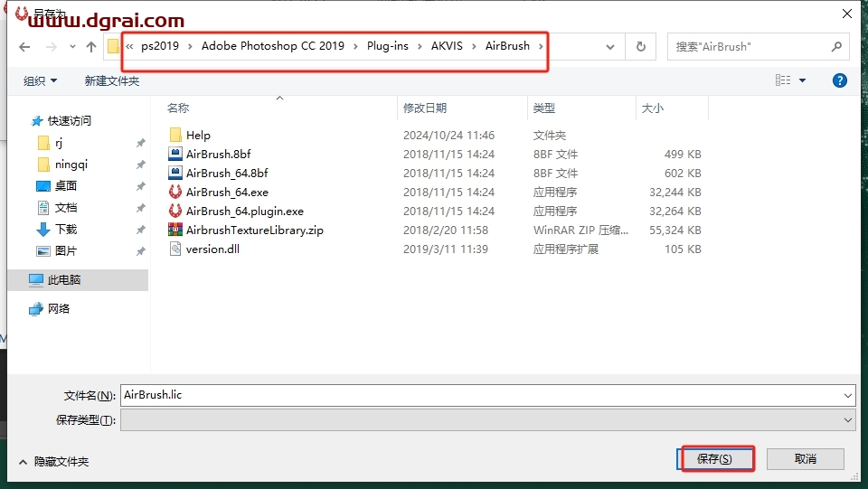Expand the file name dropdown arrow

point(847,396)
